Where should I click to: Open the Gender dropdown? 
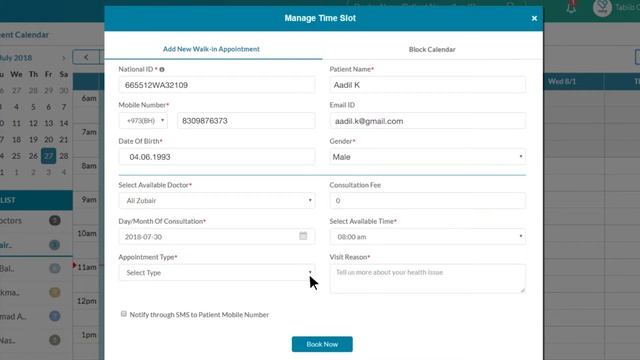coord(427,157)
